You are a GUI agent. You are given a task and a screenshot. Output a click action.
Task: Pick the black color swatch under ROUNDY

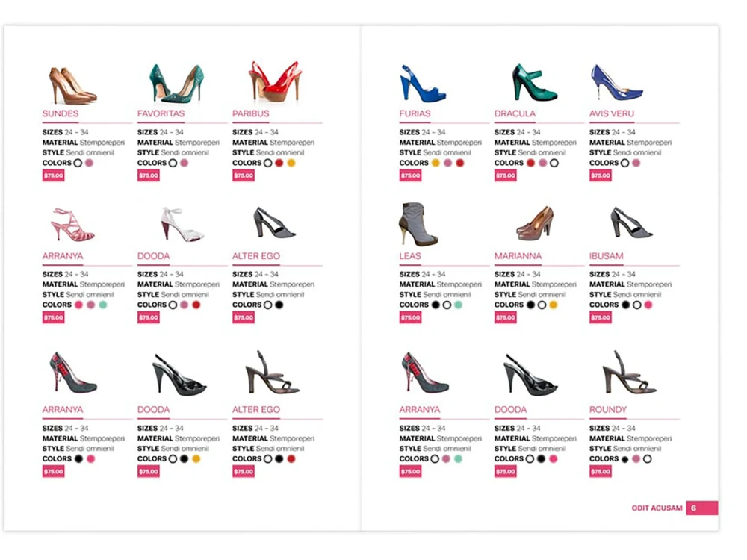[624, 460]
